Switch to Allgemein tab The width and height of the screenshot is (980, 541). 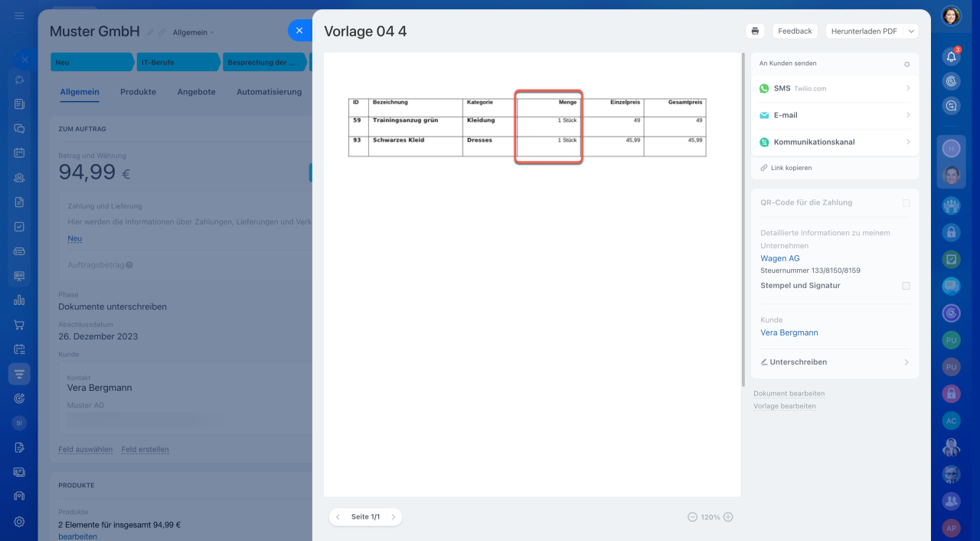point(80,92)
